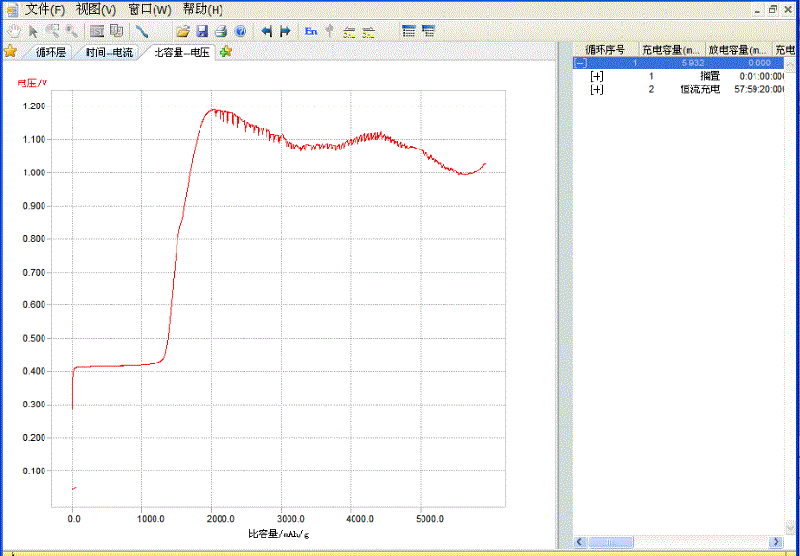Viewport: 800px width, 556px height.
Task: Click the En language icon
Action: 311,31
